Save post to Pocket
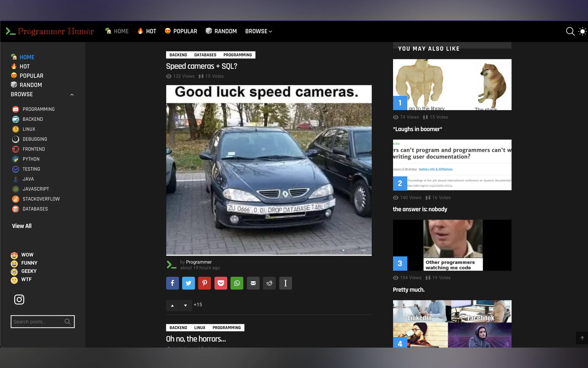 [x=221, y=283]
